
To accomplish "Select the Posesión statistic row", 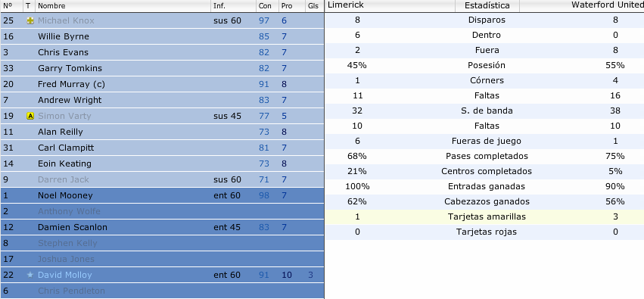I will [x=484, y=65].
